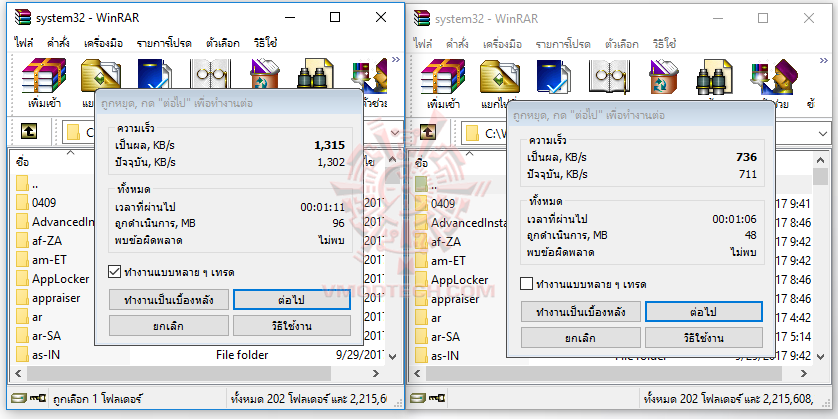The image size is (838, 419).
Task: Click the Up one level button in left window
Action: pyautogui.click(x=29, y=131)
